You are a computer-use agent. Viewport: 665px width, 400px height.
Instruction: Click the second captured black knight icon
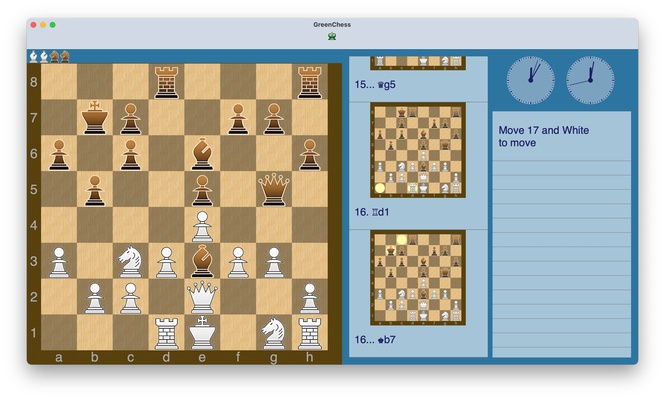pyautogui.click(x=64, y=56)
